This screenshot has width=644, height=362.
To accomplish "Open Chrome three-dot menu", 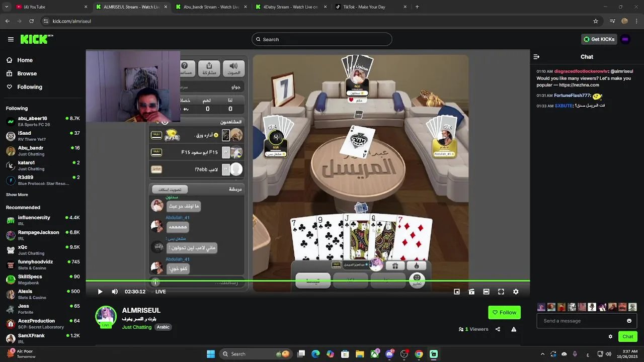I will (x=637, y=21).
